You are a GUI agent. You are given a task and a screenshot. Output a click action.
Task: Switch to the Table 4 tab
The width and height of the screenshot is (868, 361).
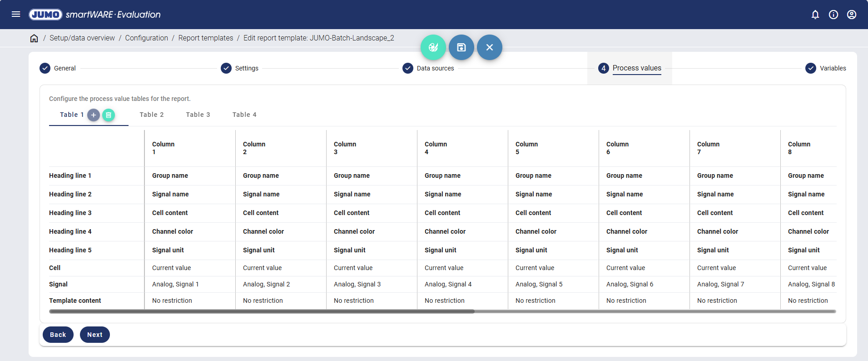244,115
